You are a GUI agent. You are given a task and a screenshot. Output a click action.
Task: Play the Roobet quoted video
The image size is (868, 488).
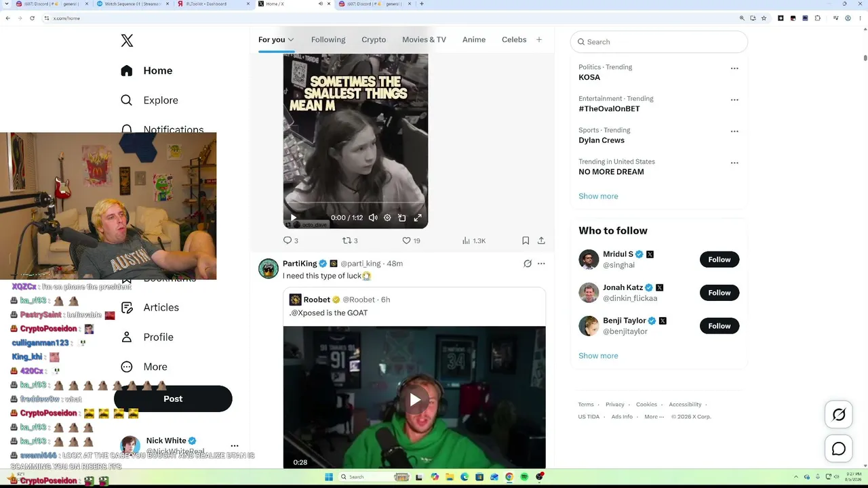pos(414,399)
